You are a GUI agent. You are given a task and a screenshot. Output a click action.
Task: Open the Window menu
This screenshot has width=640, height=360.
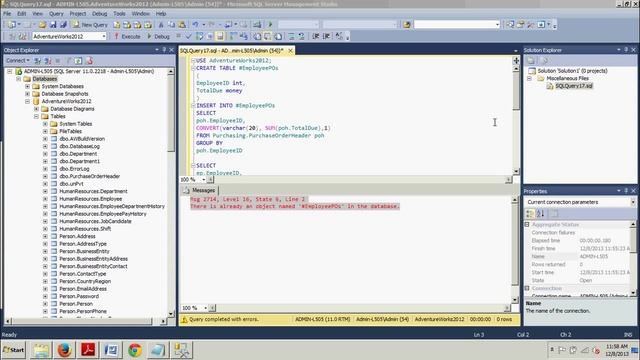tap(140, 13)
